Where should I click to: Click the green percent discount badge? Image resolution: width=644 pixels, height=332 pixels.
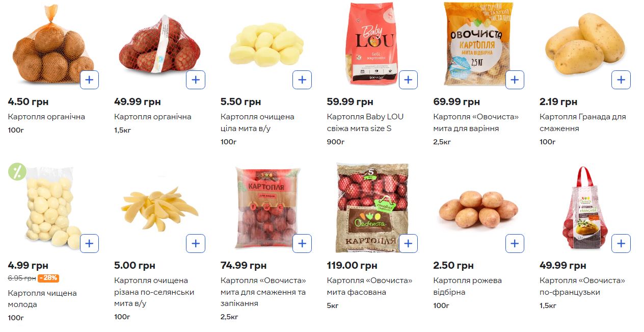tap(17, 172)
